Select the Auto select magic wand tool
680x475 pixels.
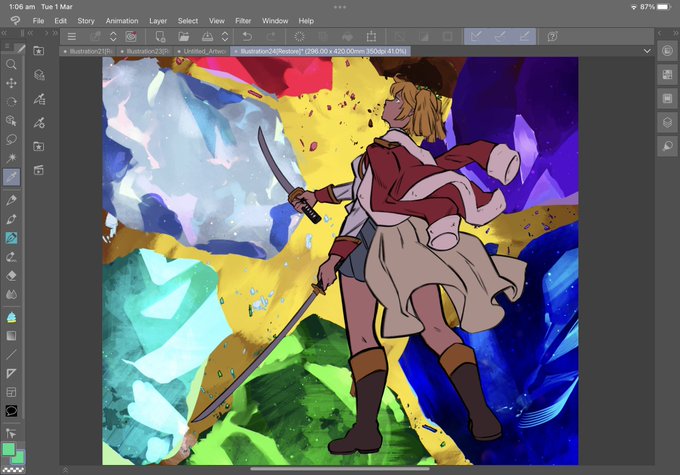click(11, 157)
